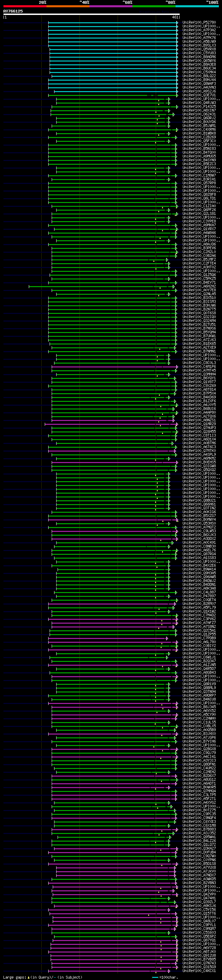Click UniRef100_Q4RJW3 label

coord(199,103)
